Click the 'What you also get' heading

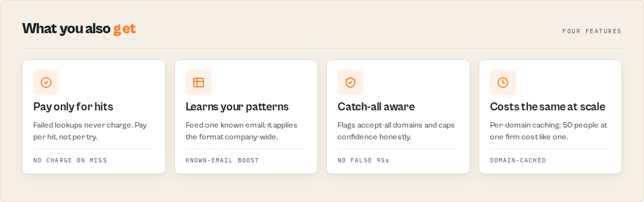click(x=79, y=28)
